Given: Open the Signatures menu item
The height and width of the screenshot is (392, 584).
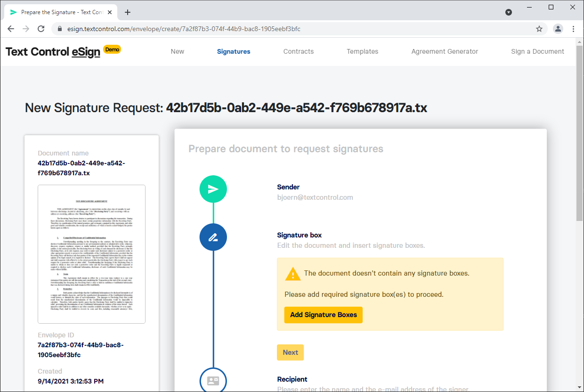Looking at the screenshot, I should [234, 51].
